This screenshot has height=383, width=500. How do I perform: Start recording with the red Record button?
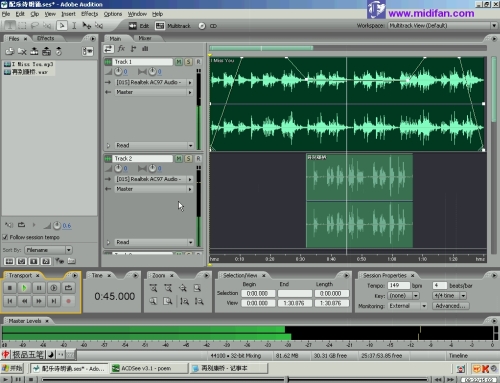(68, 301)
